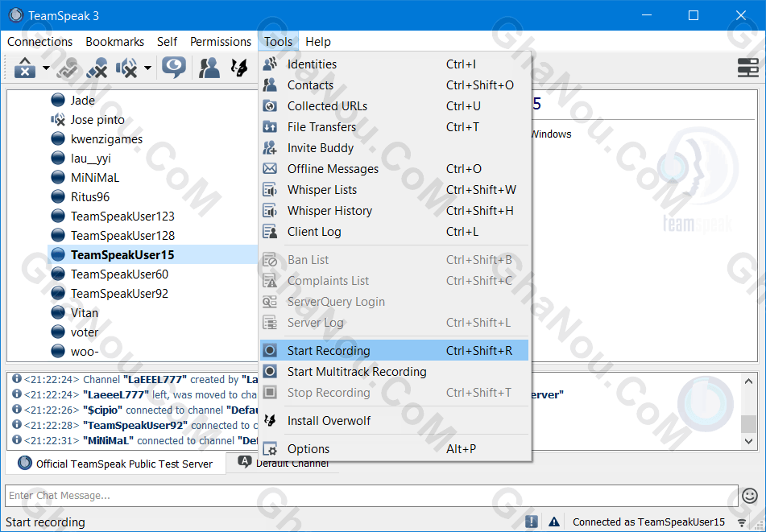
Task: Click the Whisper Lists menu icon
Action: (270, 190)
